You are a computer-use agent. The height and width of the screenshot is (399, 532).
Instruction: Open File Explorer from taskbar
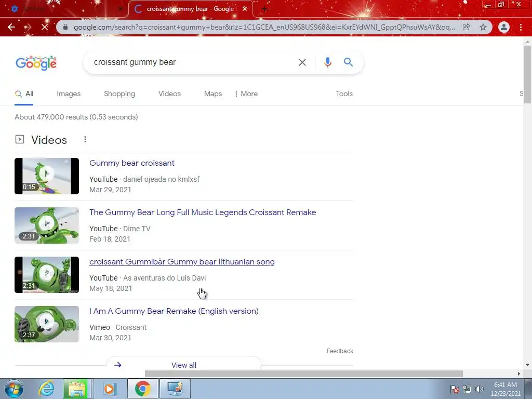click(77, 389)
